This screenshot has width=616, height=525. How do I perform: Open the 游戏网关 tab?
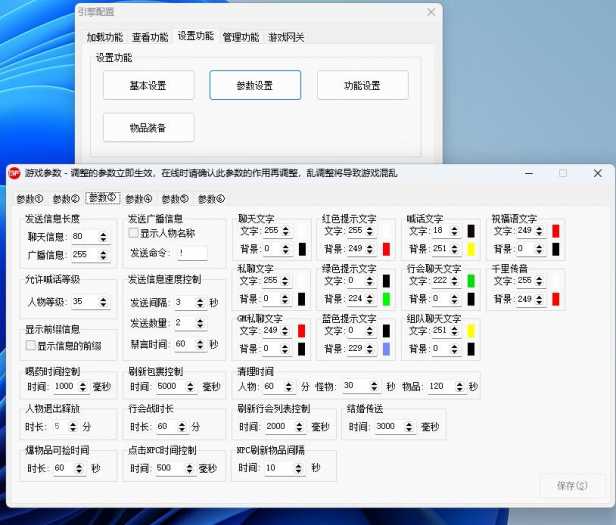[286, 37]
